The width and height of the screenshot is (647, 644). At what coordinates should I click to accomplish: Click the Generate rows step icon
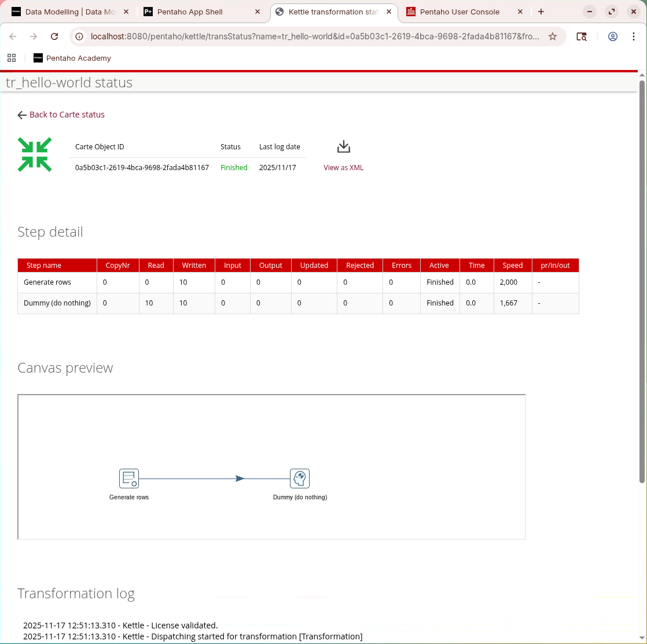129,479
